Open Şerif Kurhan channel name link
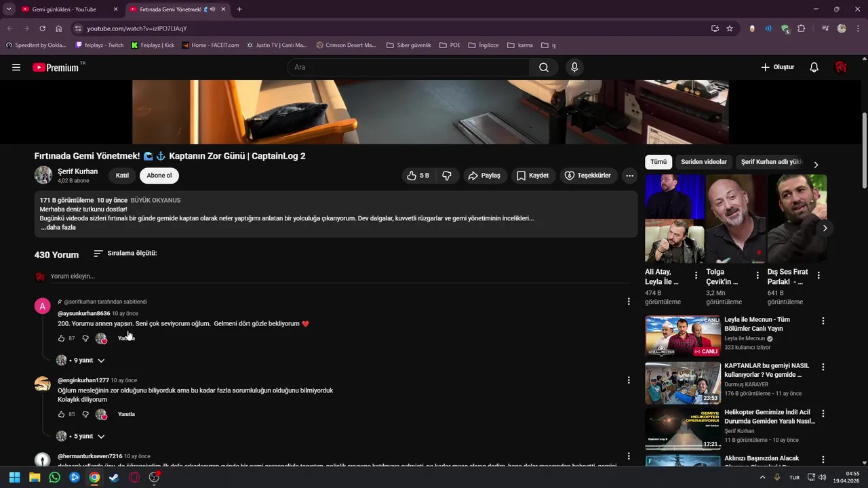The height and width of the screenshot is (488, 868). (x=78, y=171)
